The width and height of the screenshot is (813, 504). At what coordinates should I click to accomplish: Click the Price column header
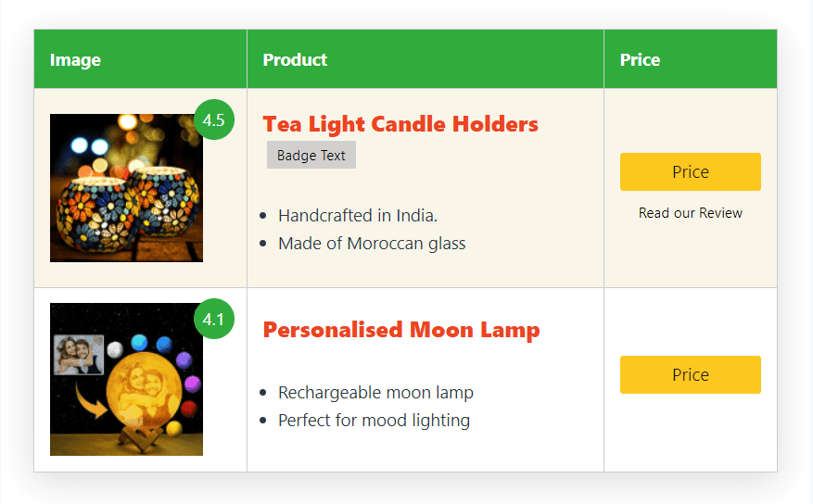pyautogui.click(x=640, y=59)
